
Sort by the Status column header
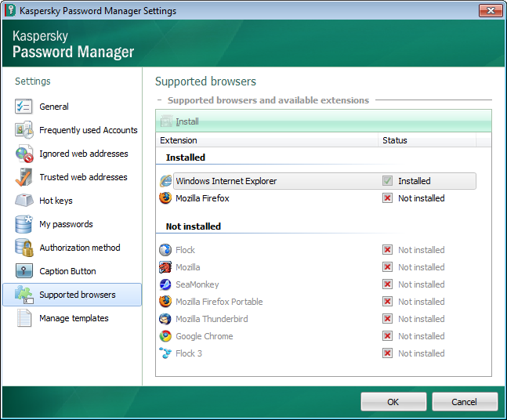click(x=427, y=140)
